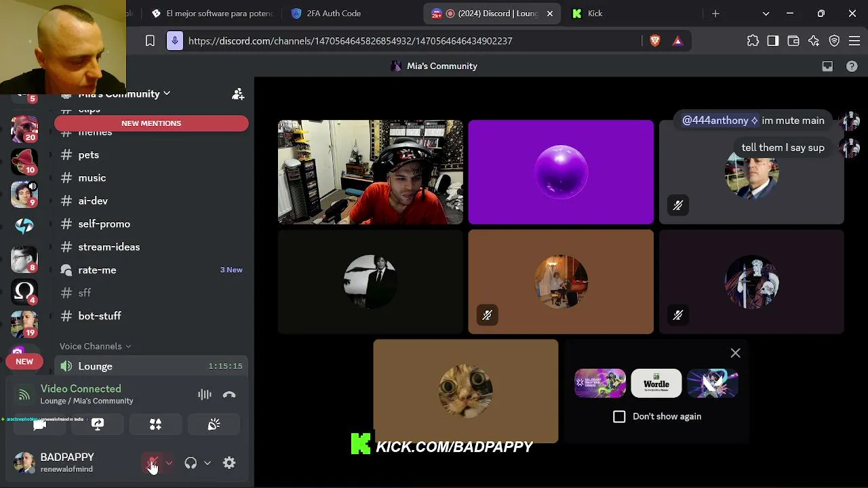
Task: Check the Don't show again box
Action: point(619,416)
